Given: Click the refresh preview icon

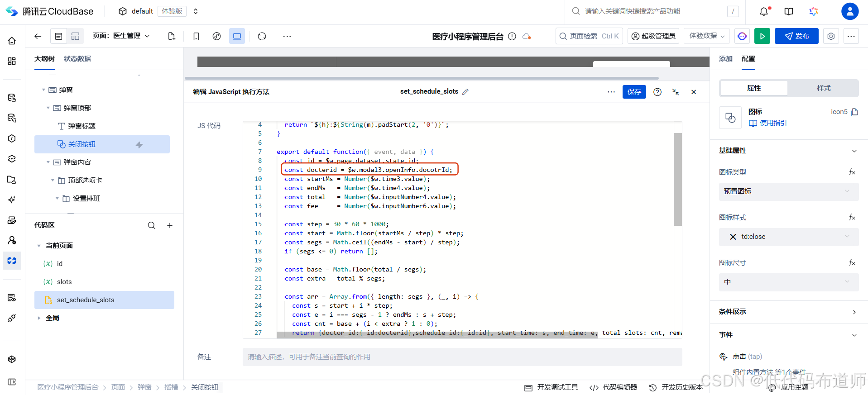Looking at the screenshot, I should (262, 36).
